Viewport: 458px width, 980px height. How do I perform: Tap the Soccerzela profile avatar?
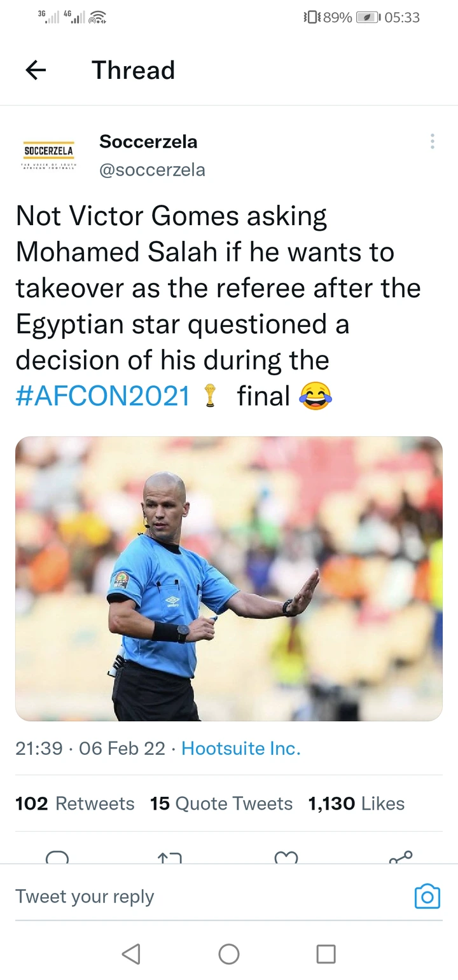click(49, 154)
